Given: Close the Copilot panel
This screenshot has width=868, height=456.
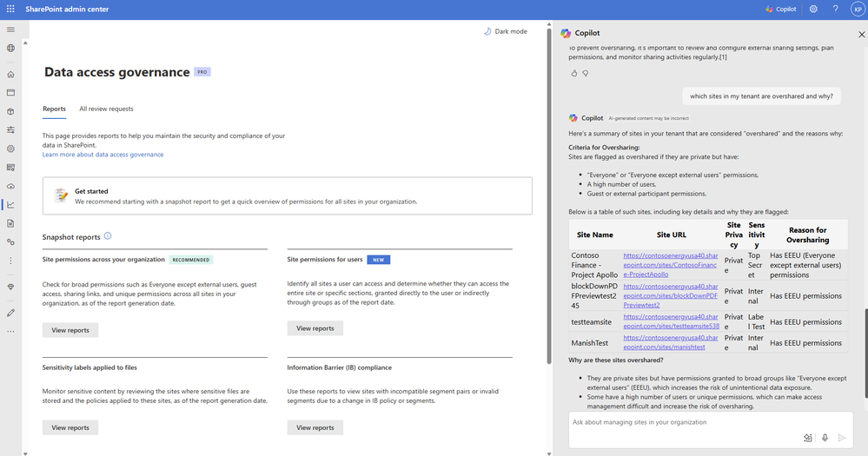Looking at the screenshot, I should click(861, 35).
